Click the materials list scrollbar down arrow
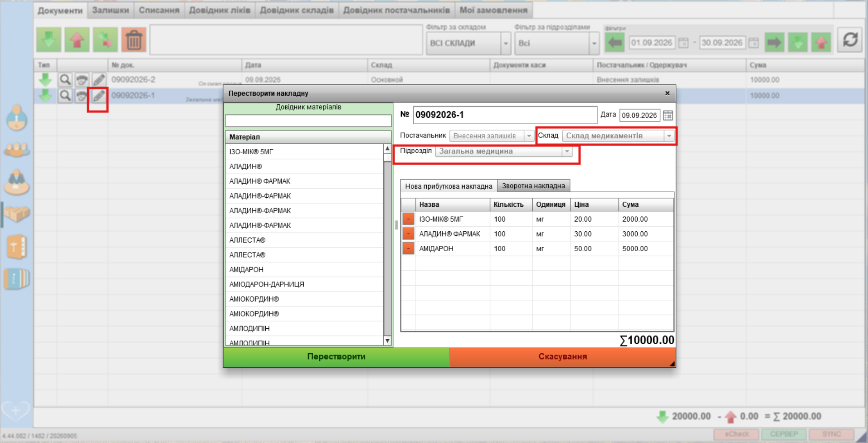This screenshot has width=868, height=443. pos(387,341)
